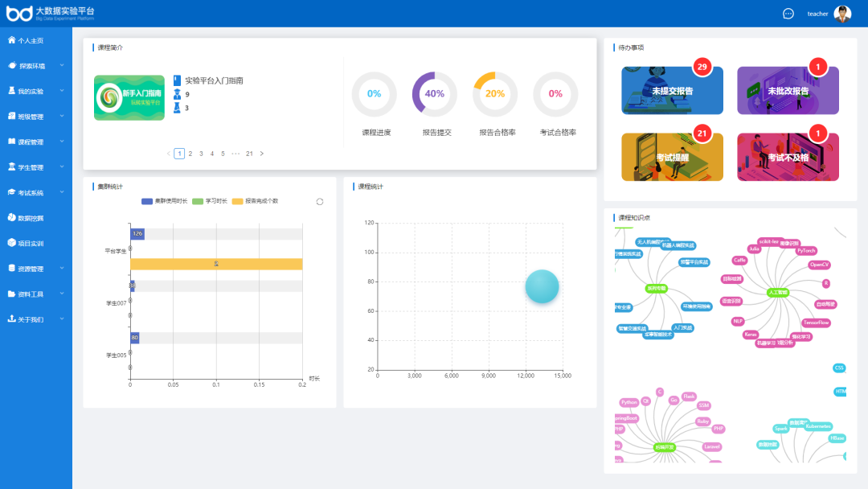Viewport: 868px width, 489px height.
Task: Select the PyTorch knowledge node
Action: tap(806, 251)
